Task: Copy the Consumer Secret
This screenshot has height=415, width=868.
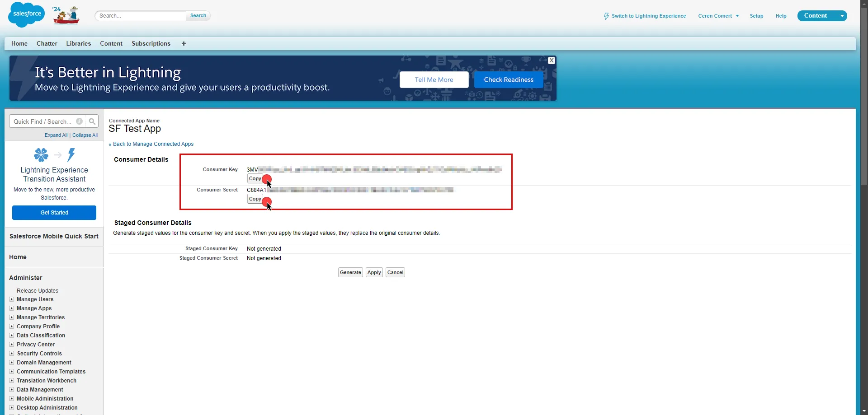Action: [x=255, y=199]
